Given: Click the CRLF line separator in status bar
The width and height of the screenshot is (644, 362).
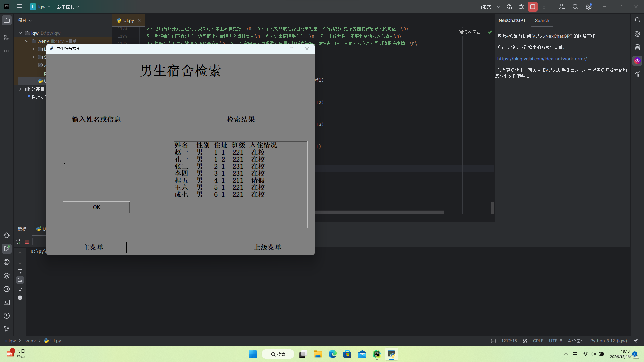Looking at the screenshot, I should [538, 341].
